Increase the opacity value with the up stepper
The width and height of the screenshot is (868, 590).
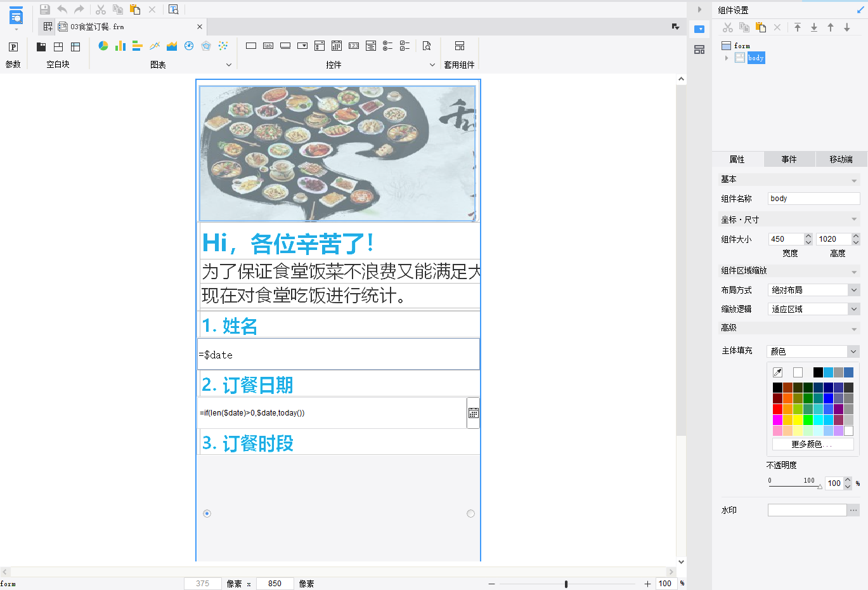click(848, 480)
